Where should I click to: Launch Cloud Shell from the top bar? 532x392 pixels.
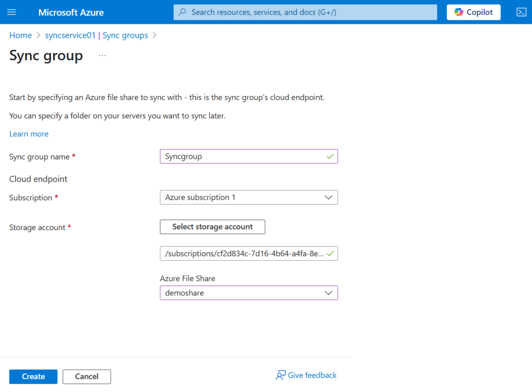point(521,12)
